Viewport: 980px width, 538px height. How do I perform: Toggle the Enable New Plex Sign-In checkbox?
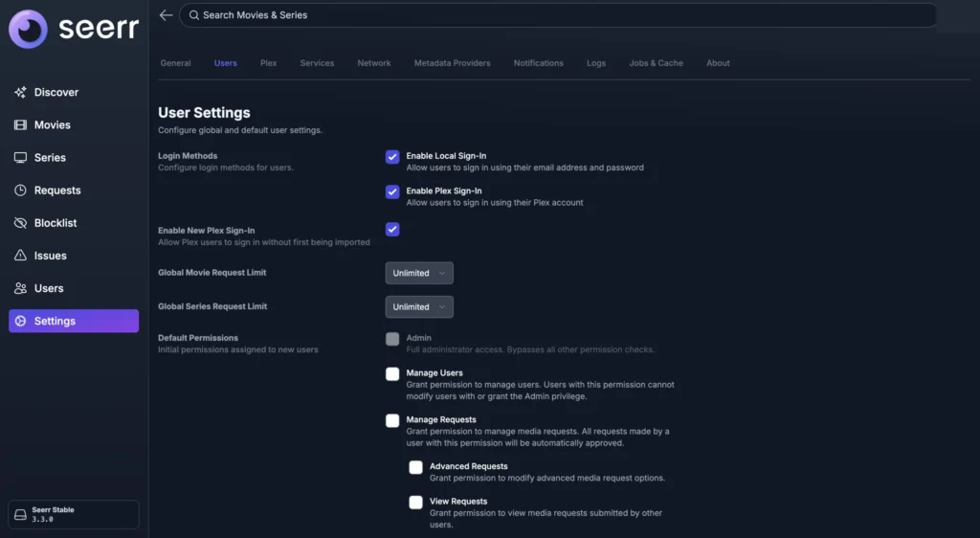tap(392, 230)
